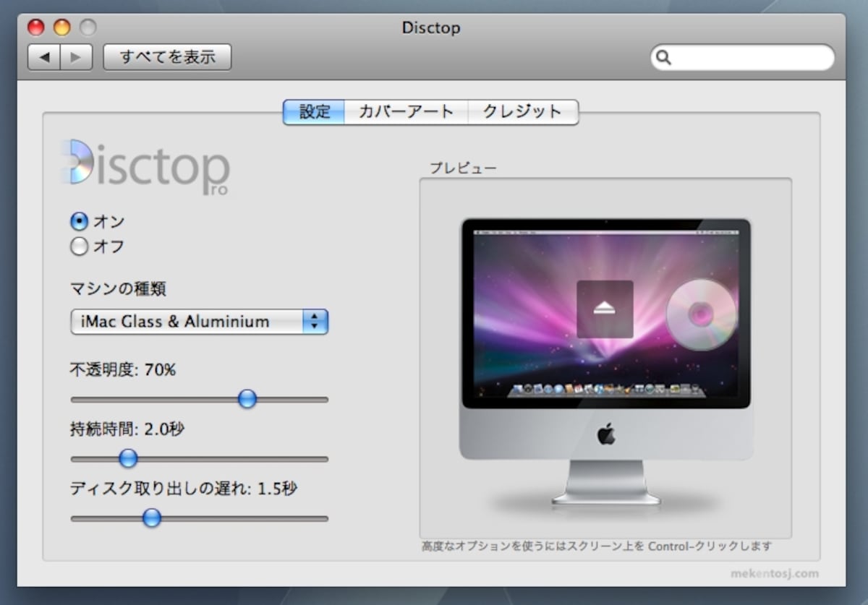This screenshot has width=868, height=605.
Task: Click the Apple logo on preview iMac
Action: tap(606, 434)
